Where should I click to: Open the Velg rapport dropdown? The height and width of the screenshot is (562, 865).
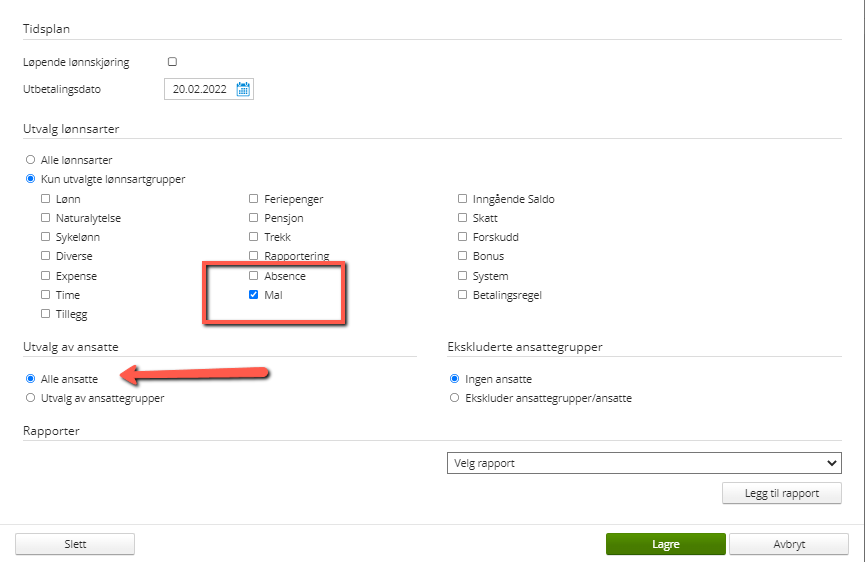point(643,463)
